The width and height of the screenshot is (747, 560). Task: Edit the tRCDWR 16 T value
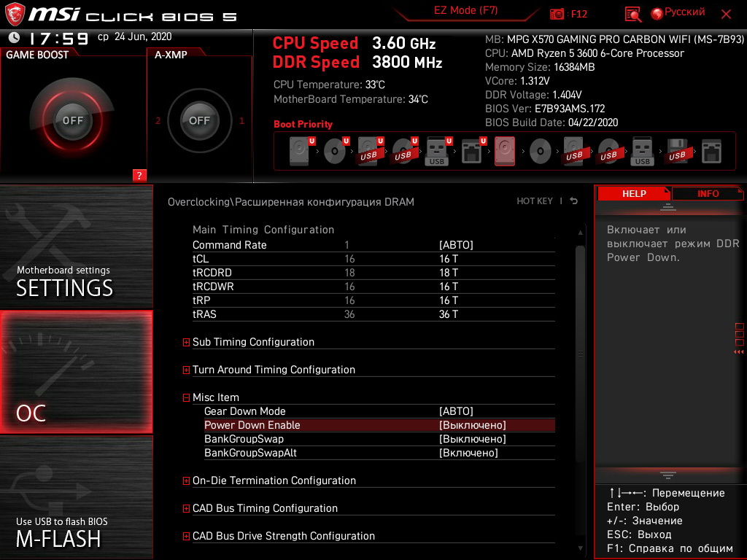pos(449,286)
